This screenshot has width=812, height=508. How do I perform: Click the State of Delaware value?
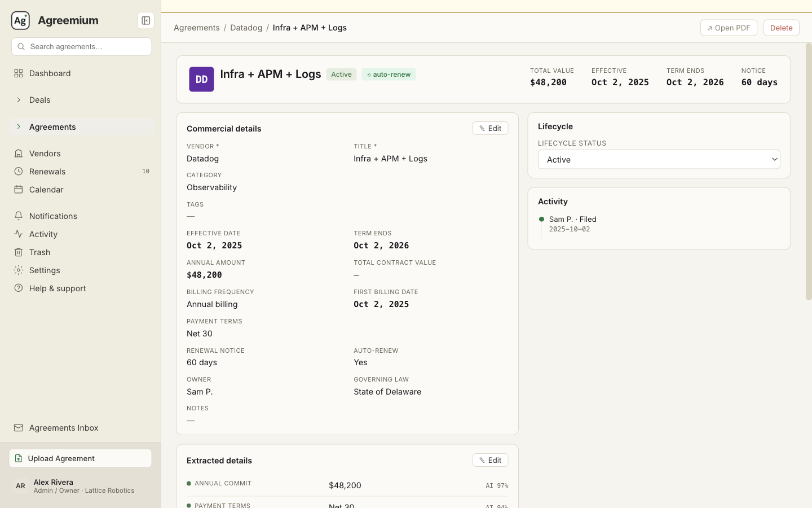tap(387, 392)
